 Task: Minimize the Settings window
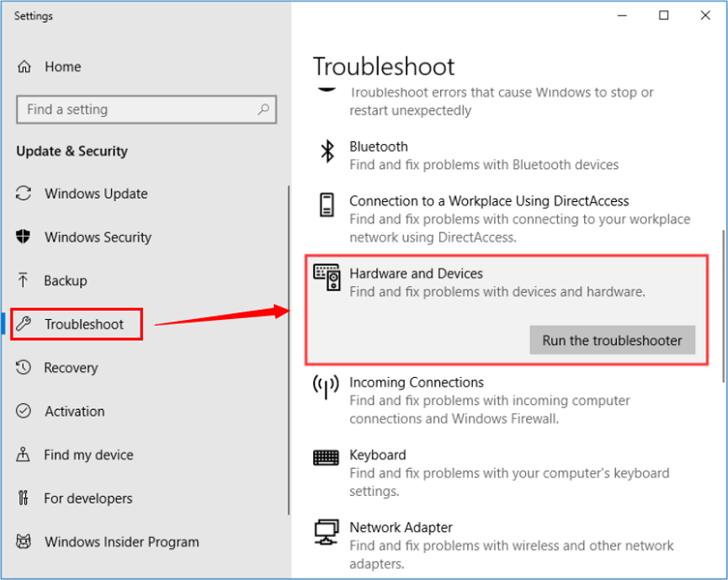pos(622,15)
